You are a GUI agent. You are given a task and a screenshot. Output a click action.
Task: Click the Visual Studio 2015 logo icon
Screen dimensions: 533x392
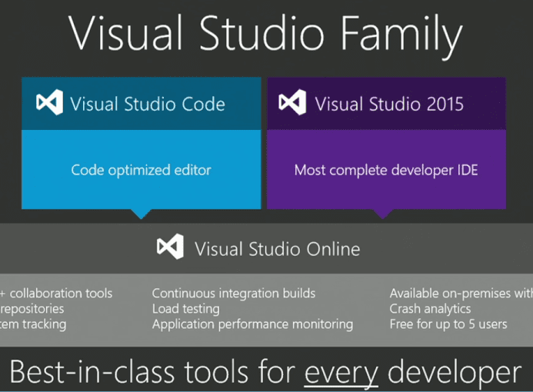[x=292, y=102]
